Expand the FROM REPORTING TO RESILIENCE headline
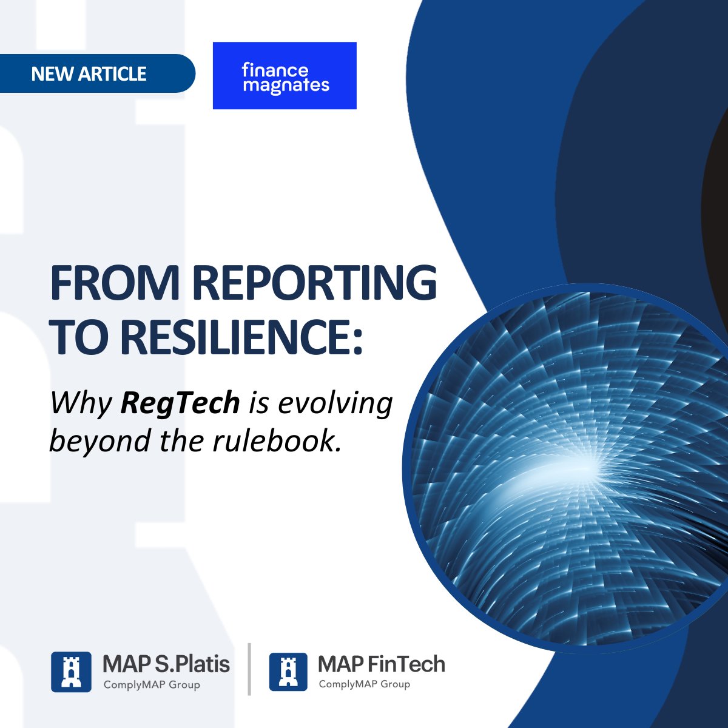Image resolution: width=728 pixels, height=728 pixels. pyautogui.click(x=243, y=309)
